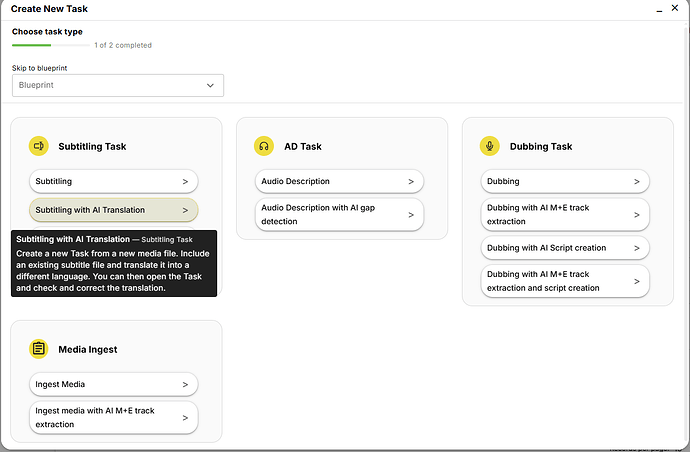Click the task type progress bar

click(50, 45)
